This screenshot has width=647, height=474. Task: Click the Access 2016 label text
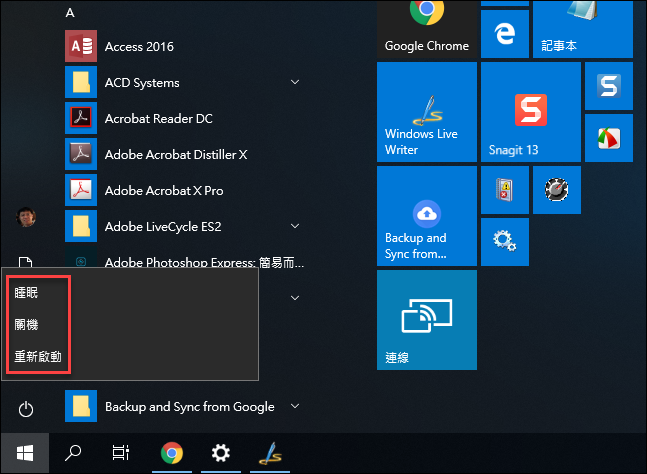pyautogui.click(x=139, y=47)
